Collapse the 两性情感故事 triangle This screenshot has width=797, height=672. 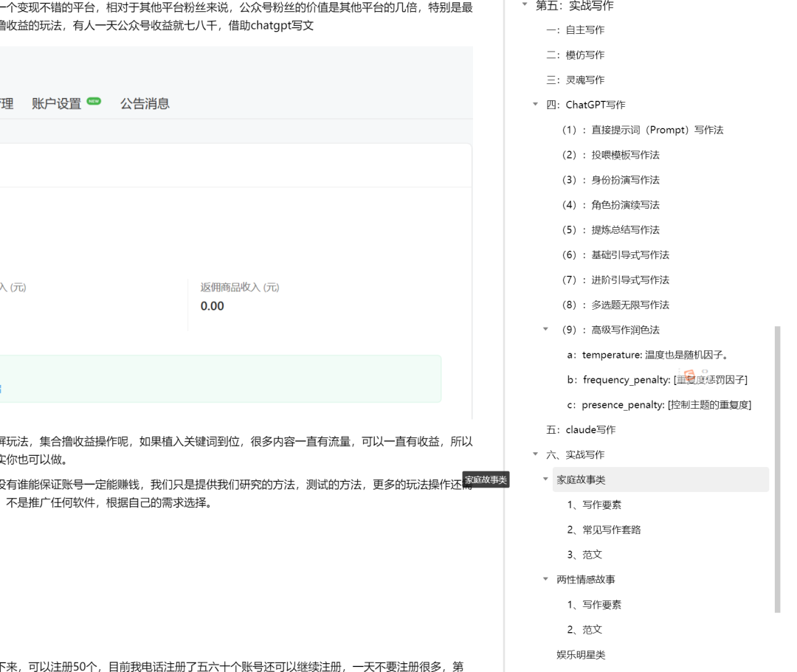click(x=546, y=580)
